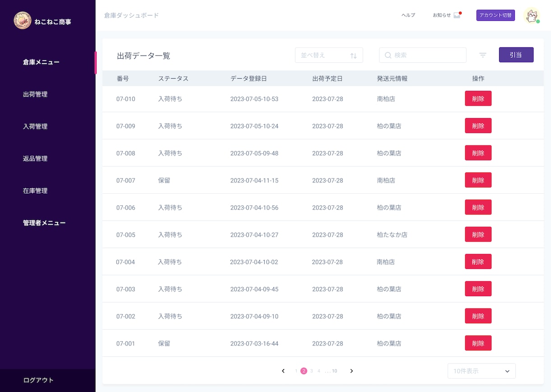The image size is (551, 392).
Task: Open the user avatar profile
Action: (x=532, y=15)
